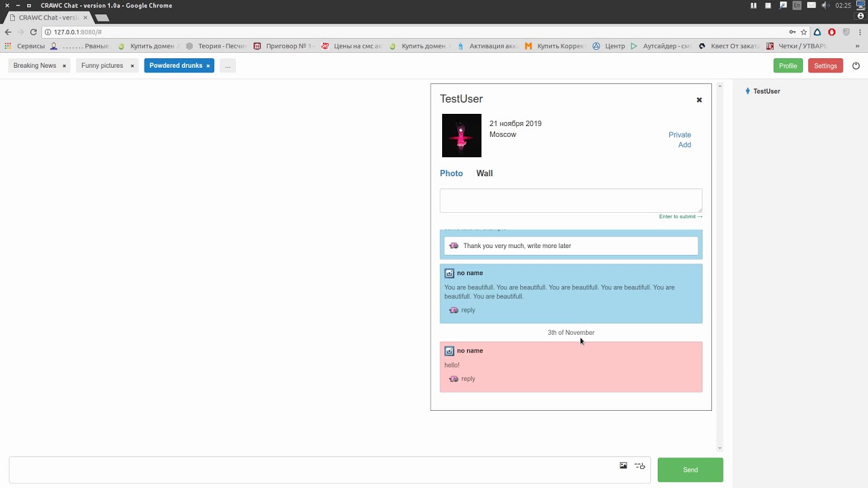Viewport: 868px width, 488px height.
Task: Click avatar icon of beautifull post author
Action: click(x=449, y=273)
